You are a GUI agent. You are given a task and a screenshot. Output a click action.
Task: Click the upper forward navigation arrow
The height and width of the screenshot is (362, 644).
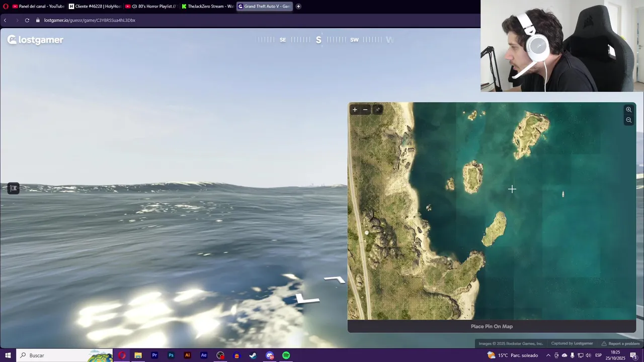click(x=335, y=280)
